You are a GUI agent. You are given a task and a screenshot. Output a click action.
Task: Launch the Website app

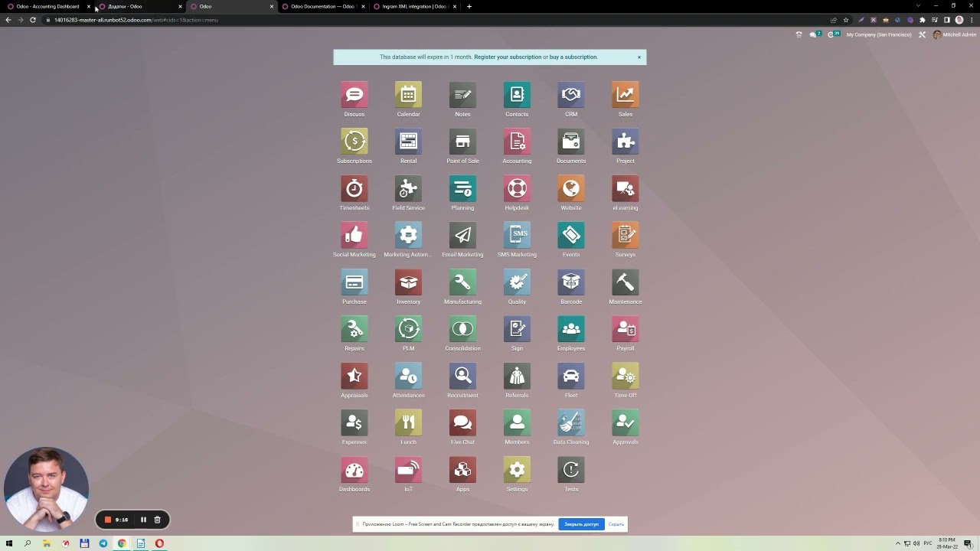click(x=571, y=188)
